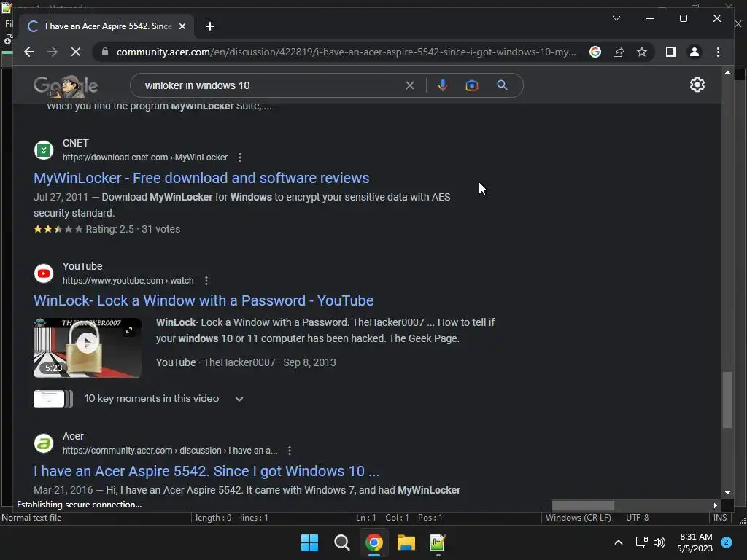The width and height of the screenshot is (747, 560).
Task: Open File Explorer from the taskbar
Action: pyautogui.click(x=406, y=542)
